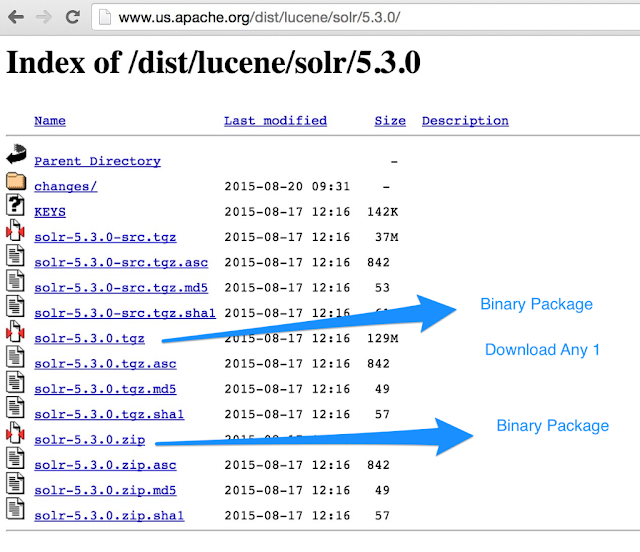Click the page heading 'Index of /dist/lucene/solr/5.3.0'
Screen dimensions: 640x552
point(213,62)
